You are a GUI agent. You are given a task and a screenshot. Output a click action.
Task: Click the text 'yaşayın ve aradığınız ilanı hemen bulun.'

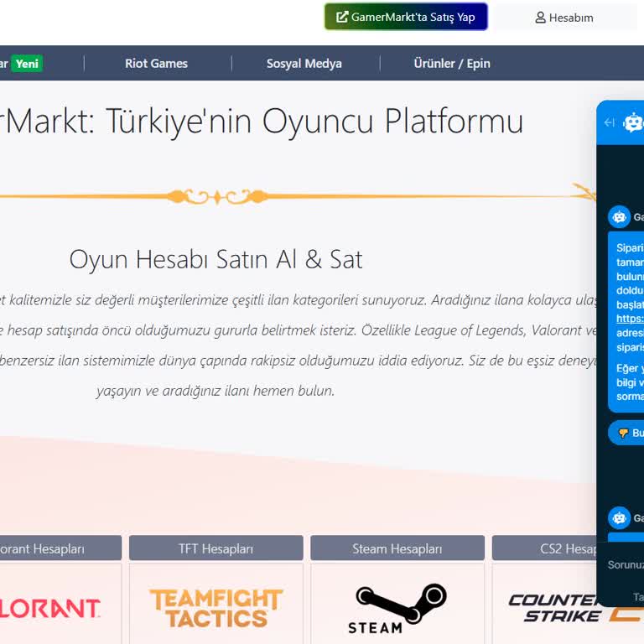(x=216, y=391)
